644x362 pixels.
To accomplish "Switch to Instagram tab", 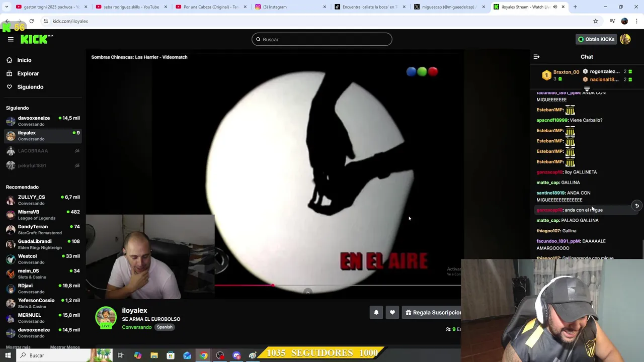I will [x=290, y=7].
